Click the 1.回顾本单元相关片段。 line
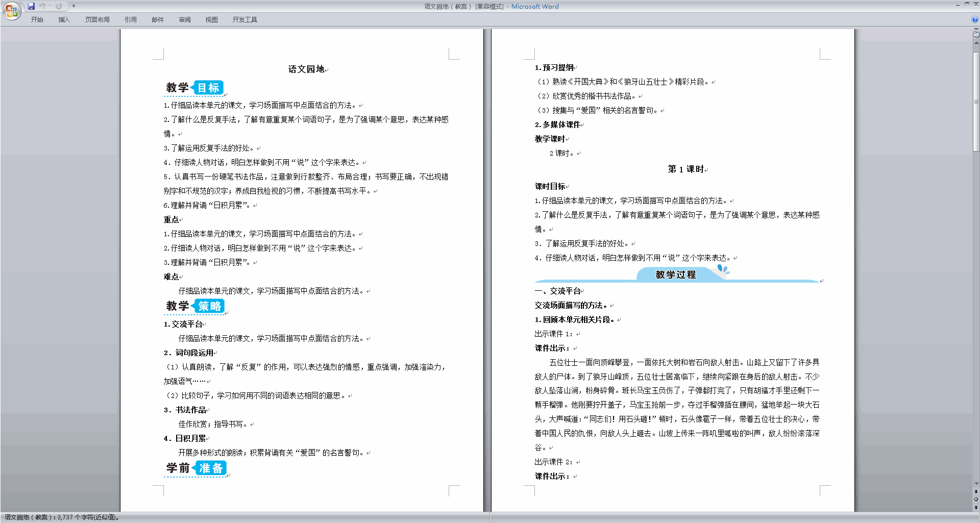Viewport: 980px width, 523px height. point(575,319)
